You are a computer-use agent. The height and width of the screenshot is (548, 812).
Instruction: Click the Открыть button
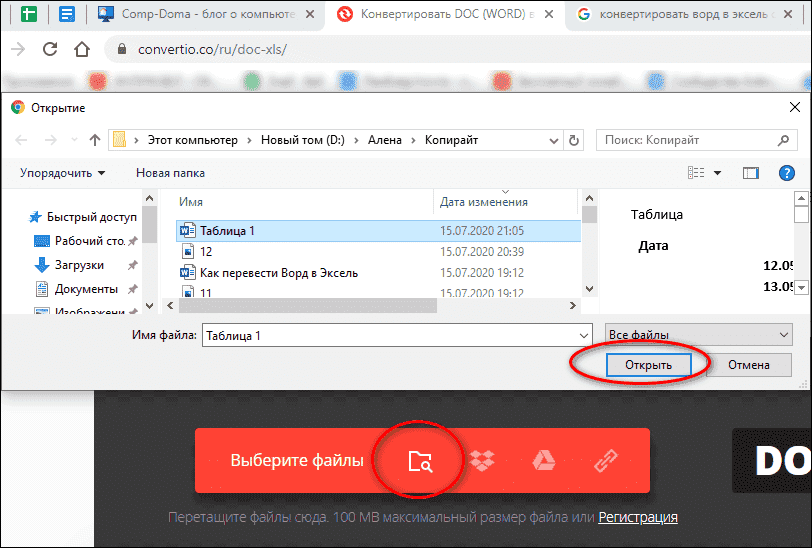click(648, 365)
